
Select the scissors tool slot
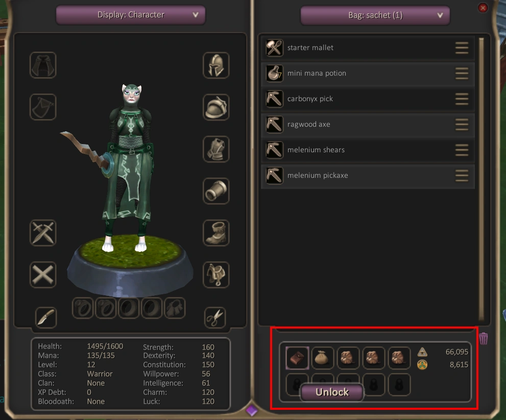click(215, 317)
